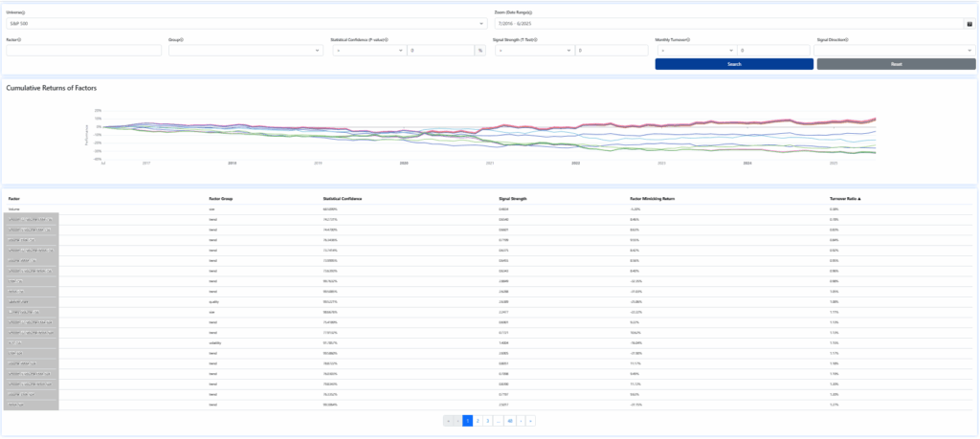Go to next page using single arrow
The height and width of the screenshot is (439, 980).
520,420
